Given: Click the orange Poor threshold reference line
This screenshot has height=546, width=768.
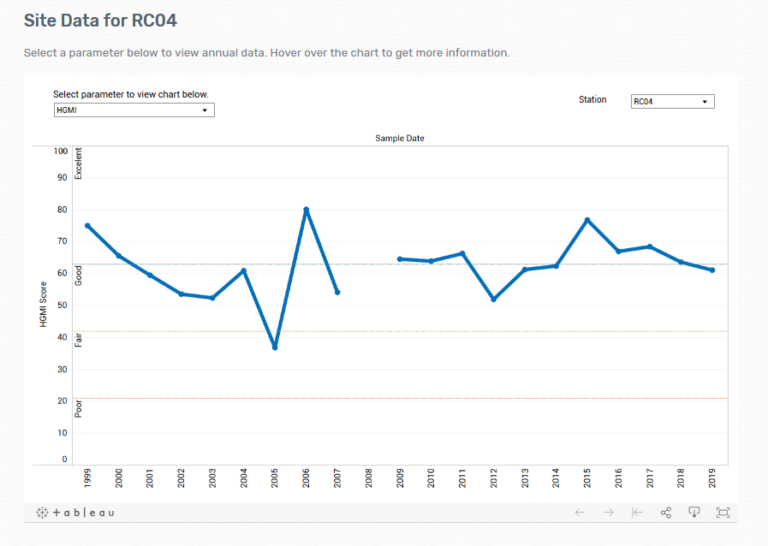Looking at the screenshot, I should coord(400,398).
